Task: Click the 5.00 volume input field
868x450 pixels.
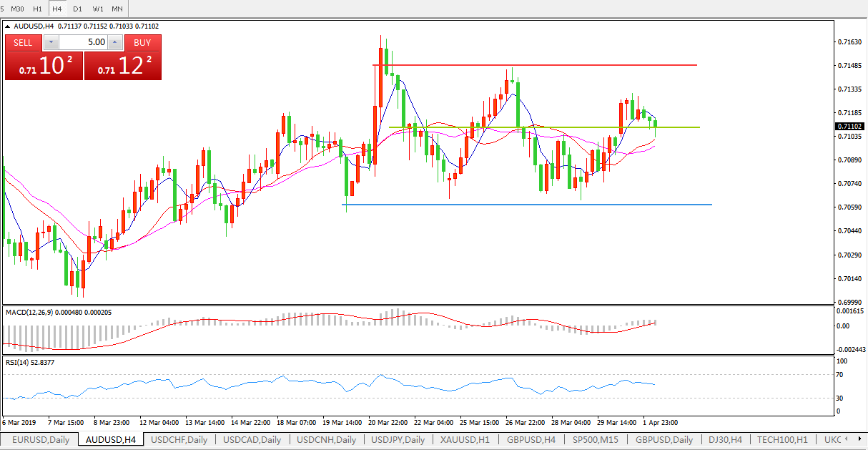Action: (x=83, y=43)
